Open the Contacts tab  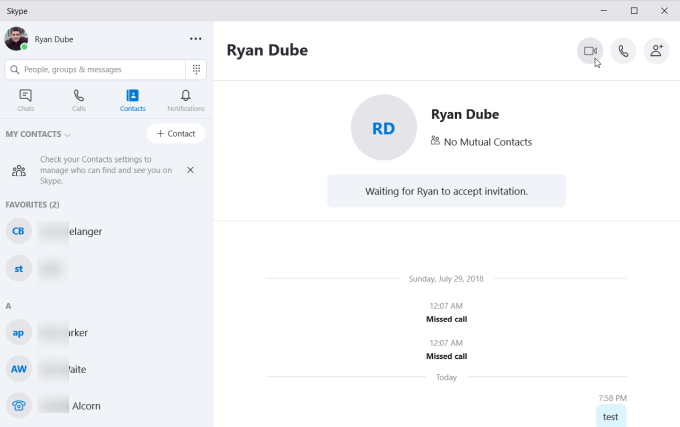132,100
